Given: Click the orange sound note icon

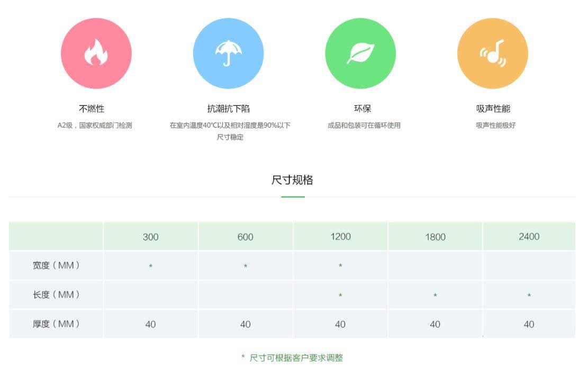Looking at the screenshot, I should (x=492, y=53).
